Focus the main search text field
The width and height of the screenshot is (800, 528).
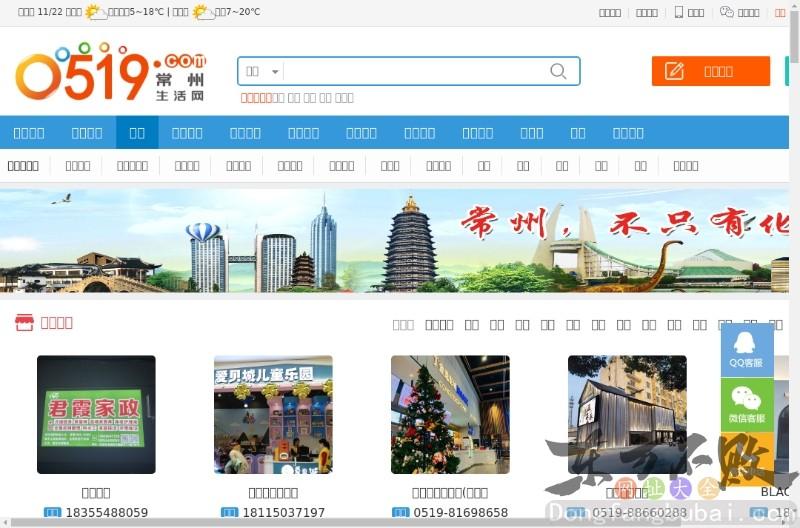(x=414, y=71)
